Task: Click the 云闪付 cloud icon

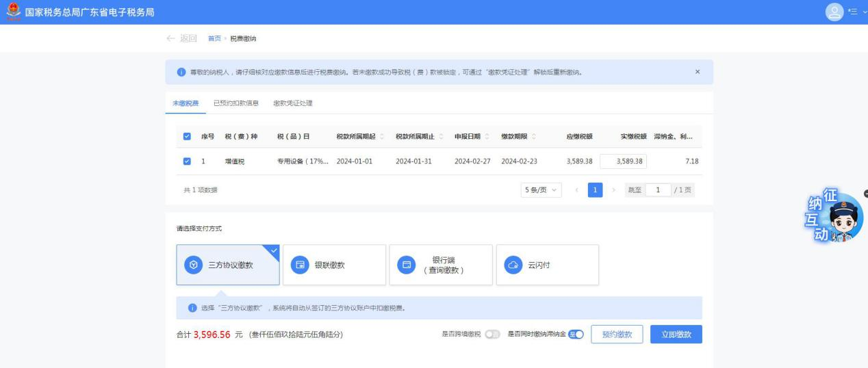Action: click(x=513, y=265)
